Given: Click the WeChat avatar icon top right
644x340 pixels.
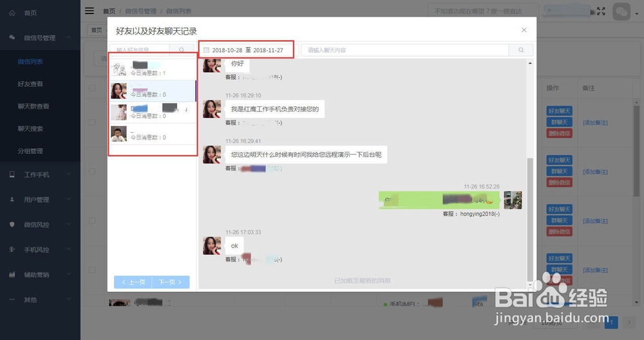Looking at the screenshot, I should click(x=621, y=12).
